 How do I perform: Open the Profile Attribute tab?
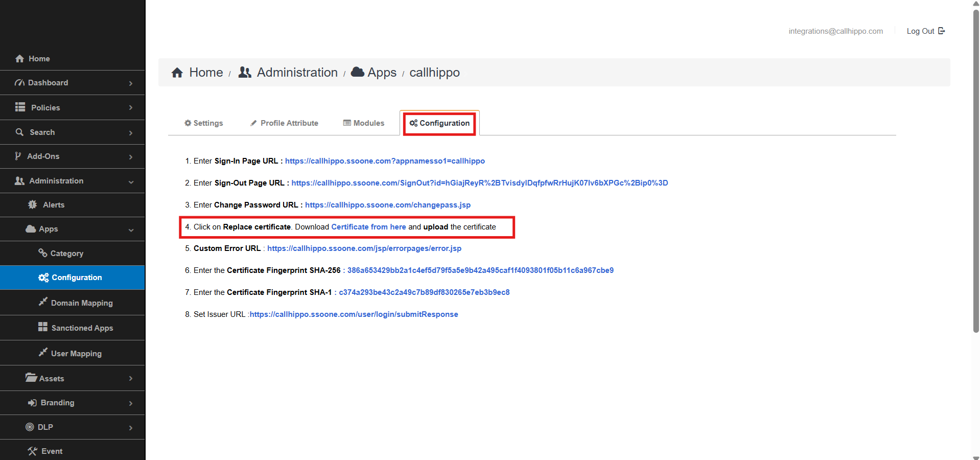(x=285, y=123)
